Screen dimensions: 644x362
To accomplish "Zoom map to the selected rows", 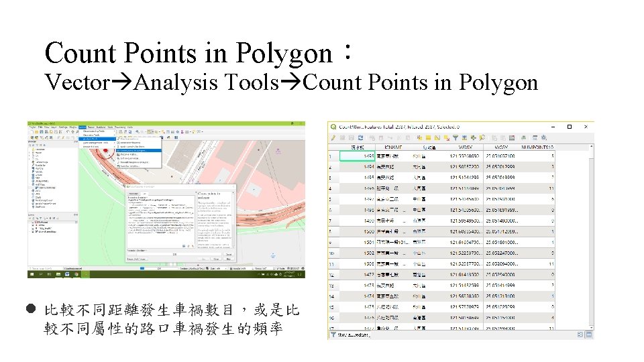I will point(482,138).
